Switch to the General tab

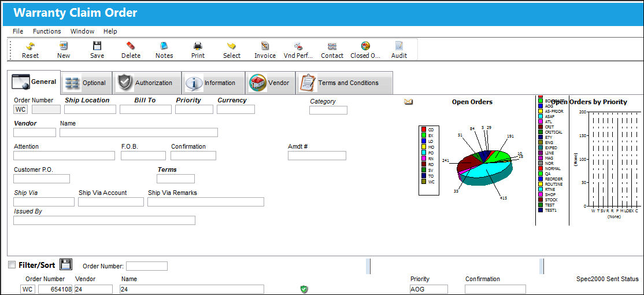[x=34, y=82]
